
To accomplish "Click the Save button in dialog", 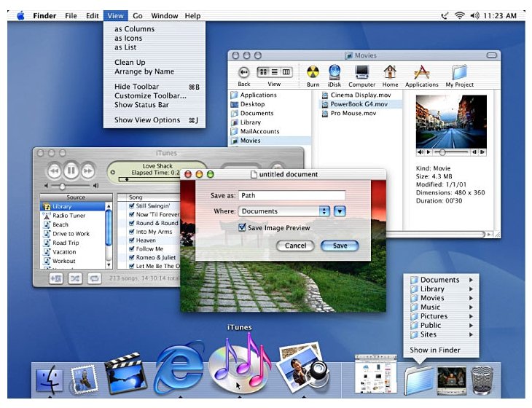I will (340, 246).
